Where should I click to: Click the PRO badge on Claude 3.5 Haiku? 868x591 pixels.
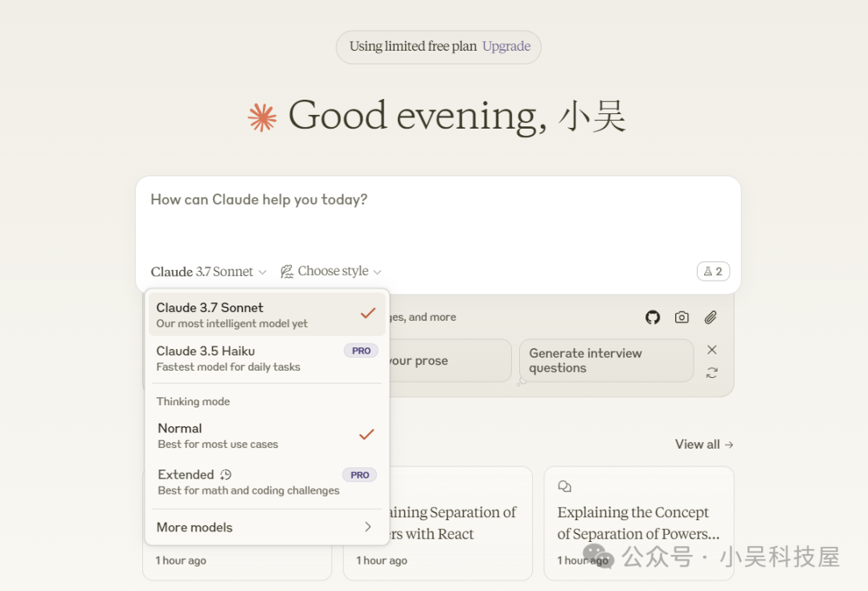361,351
